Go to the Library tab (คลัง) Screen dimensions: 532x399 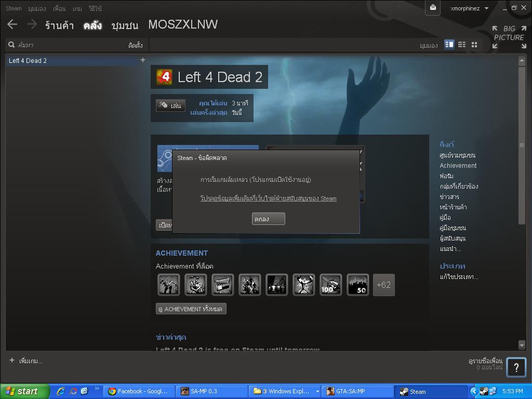92,25
